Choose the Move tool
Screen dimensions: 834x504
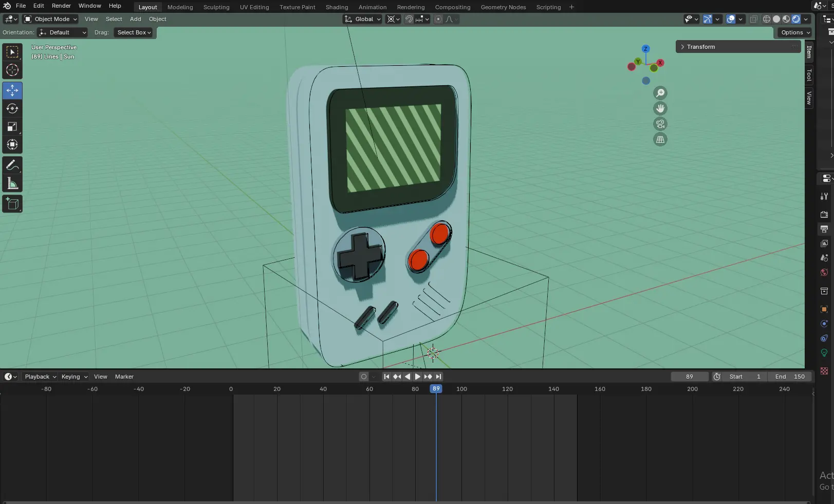[x=12, y=90]
